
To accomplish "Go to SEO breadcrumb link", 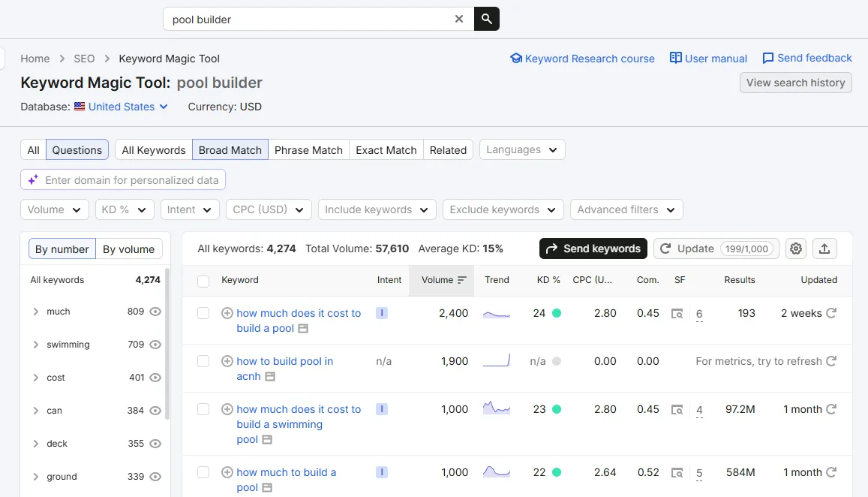I will [84, 59].
